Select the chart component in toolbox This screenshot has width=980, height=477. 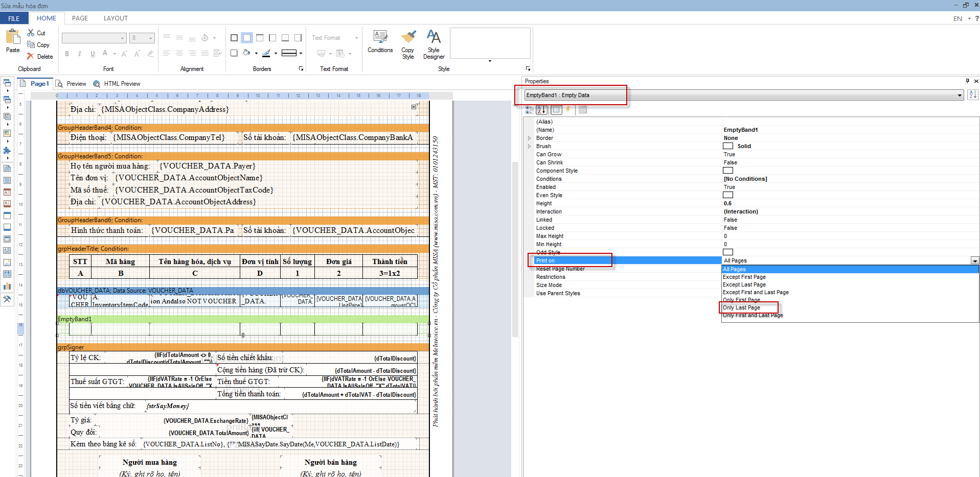pos(7,286)
